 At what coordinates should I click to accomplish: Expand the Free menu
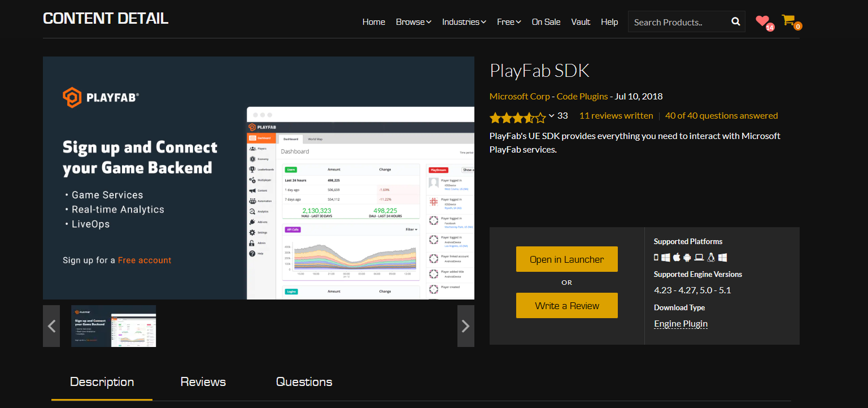click(509, 22)
